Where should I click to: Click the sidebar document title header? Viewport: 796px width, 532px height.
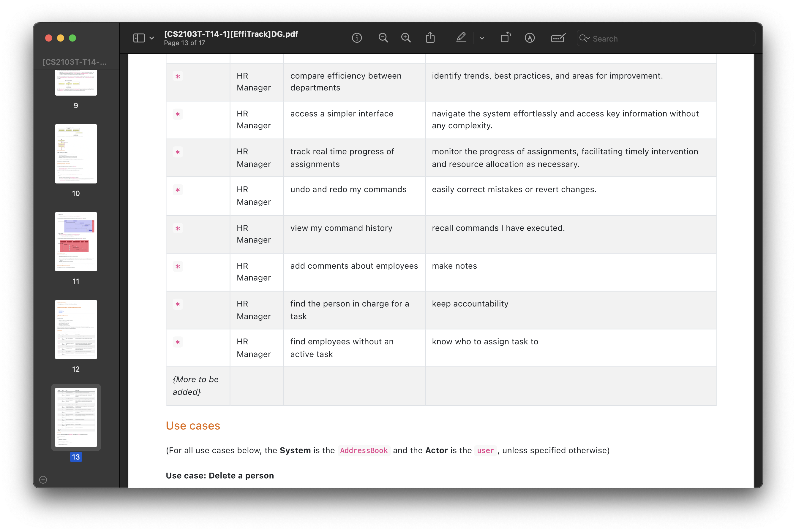74,62
